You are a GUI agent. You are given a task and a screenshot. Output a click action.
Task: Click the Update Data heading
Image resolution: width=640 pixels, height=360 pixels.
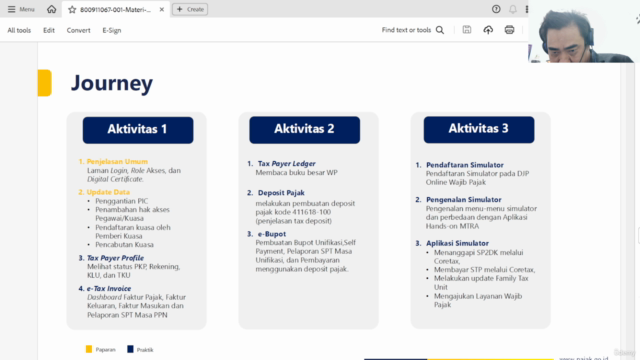[108, 192]
